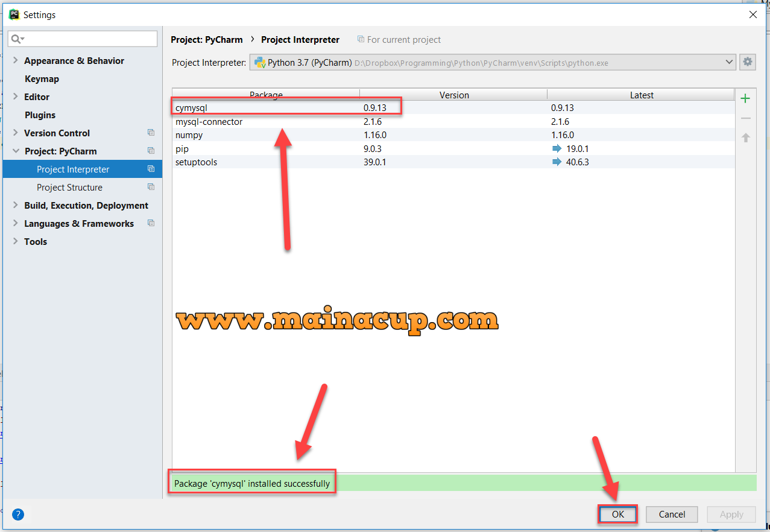This screenshot has width=770, height=532.
Task: Click the uninstall package minus icon
Action: [745, 118]
